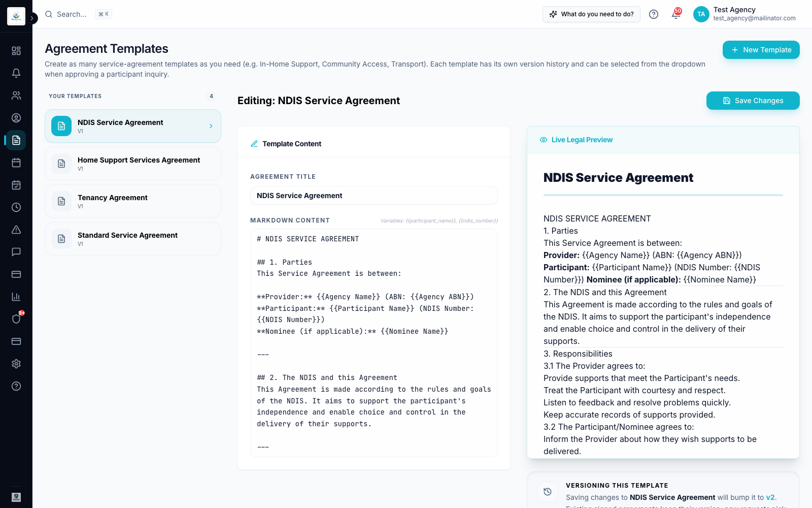
Task: Click Save Changes button
Action: (753, 101)
